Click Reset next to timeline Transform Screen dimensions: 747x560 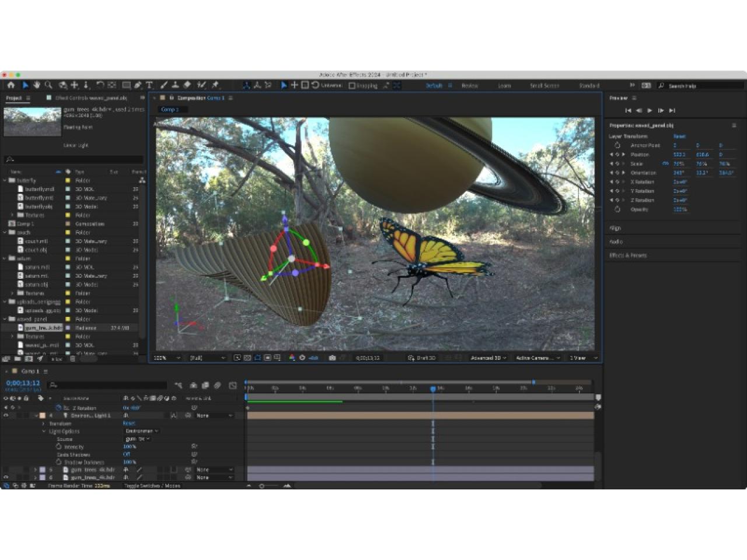pos(129,423)
